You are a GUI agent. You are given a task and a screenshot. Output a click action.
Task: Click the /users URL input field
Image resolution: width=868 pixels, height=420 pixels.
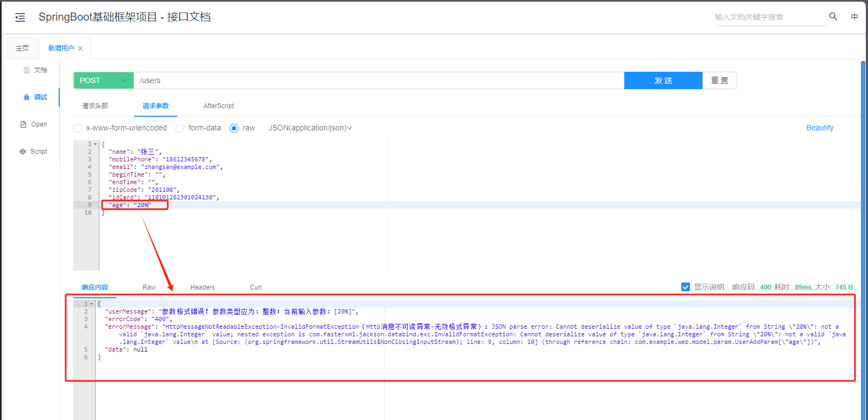(x=379, y=80)
